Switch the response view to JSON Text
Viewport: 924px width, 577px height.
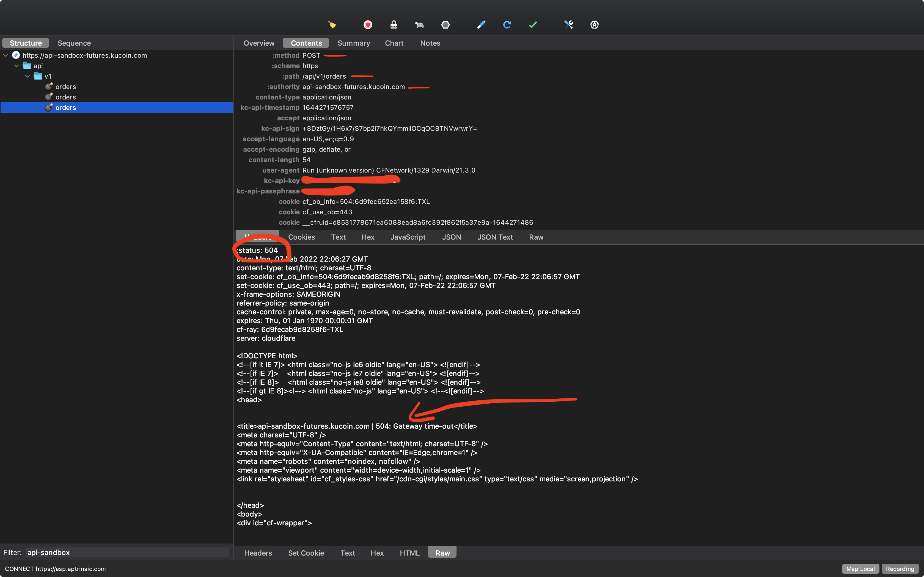click(495, 237)
